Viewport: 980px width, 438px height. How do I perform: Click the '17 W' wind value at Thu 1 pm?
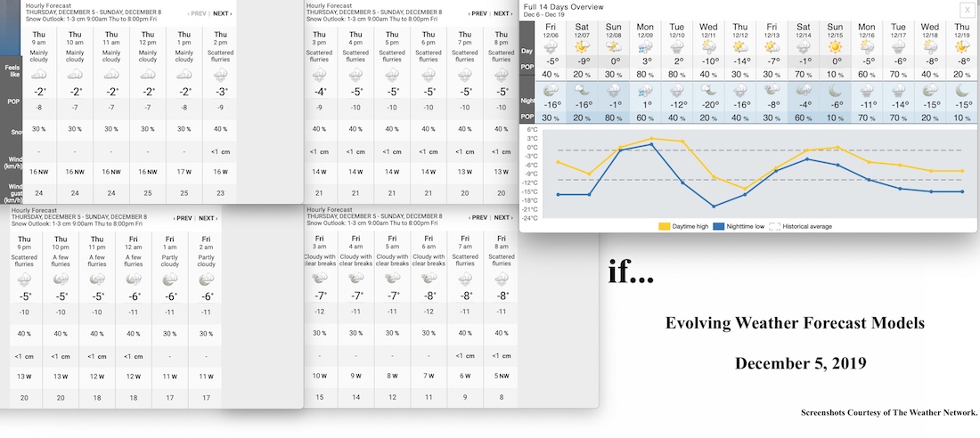click(184, 171)
